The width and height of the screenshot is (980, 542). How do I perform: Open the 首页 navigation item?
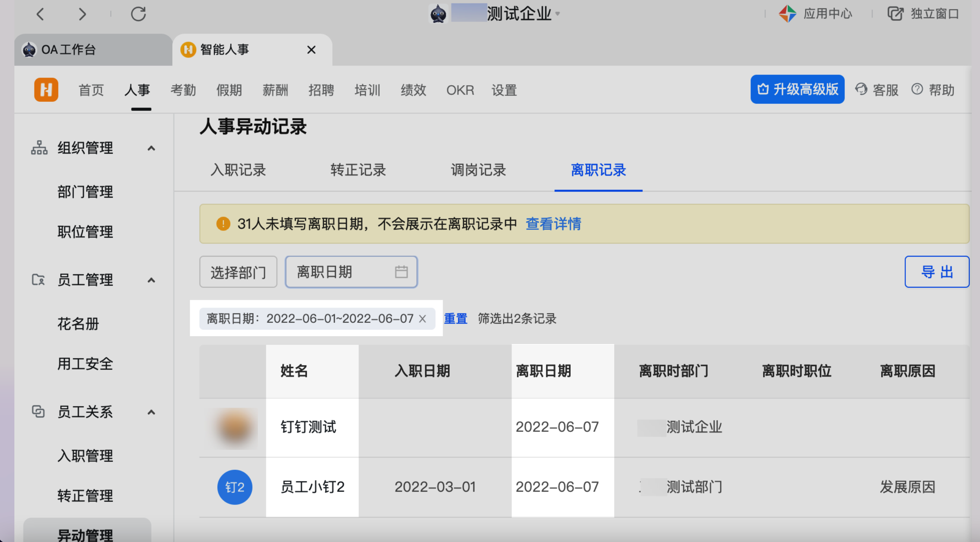tap(91, 90)
